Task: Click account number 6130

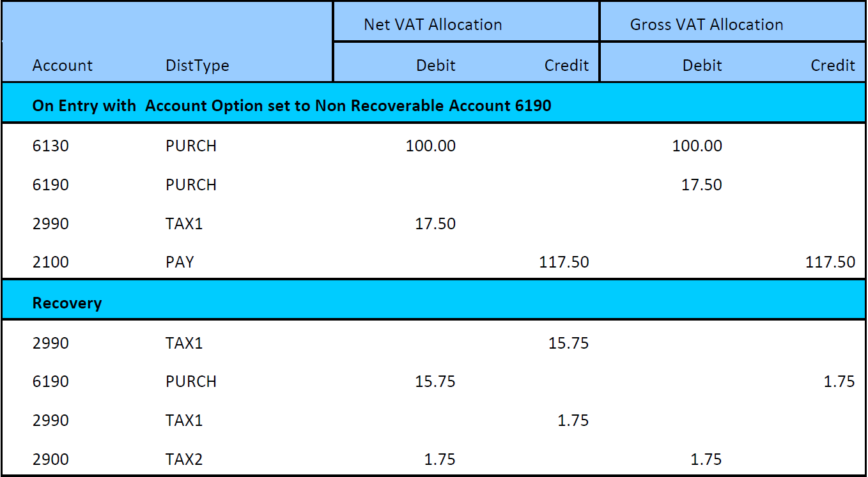Action: click(x=50, y=146)
